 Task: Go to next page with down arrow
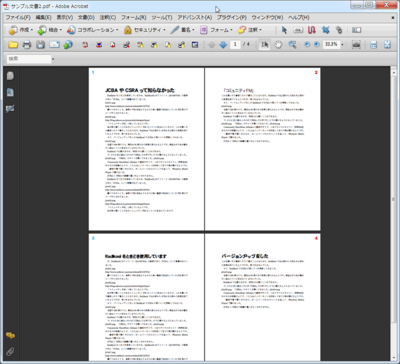(223, 45)
